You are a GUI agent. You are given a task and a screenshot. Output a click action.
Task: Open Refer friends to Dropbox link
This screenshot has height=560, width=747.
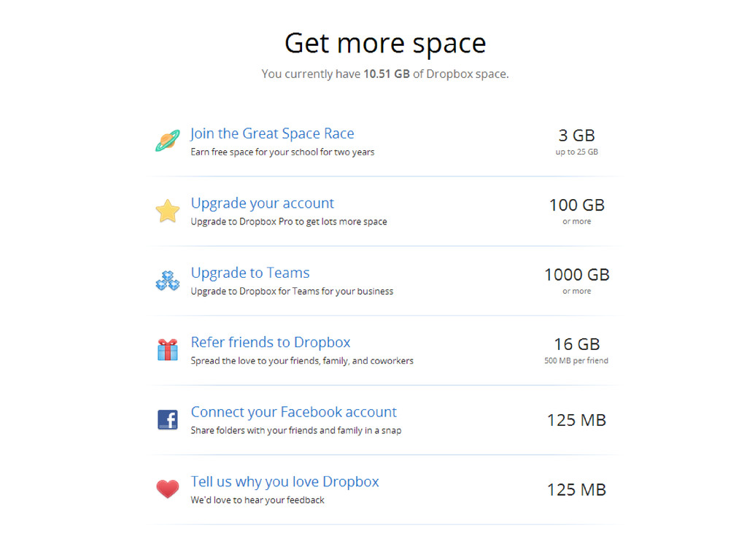tap(271, 343)
